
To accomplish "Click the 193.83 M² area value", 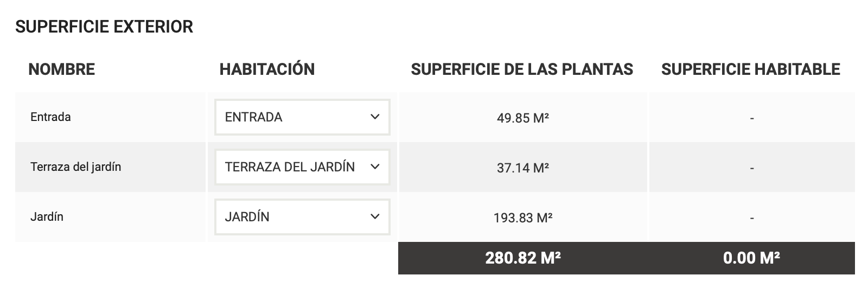I will 523,218.
